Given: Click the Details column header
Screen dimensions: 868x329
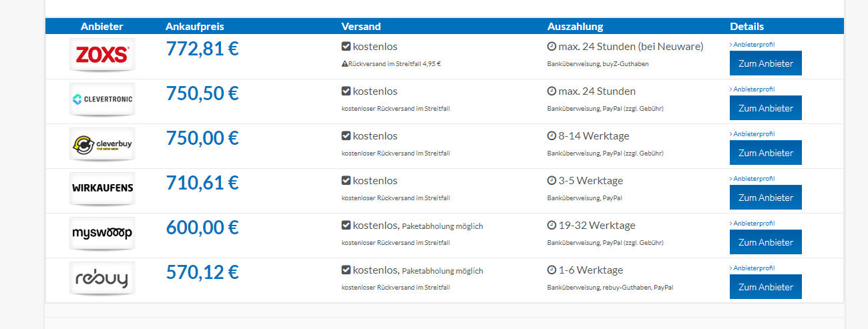Looking at the screenshot, I should [x=747, y=27].
